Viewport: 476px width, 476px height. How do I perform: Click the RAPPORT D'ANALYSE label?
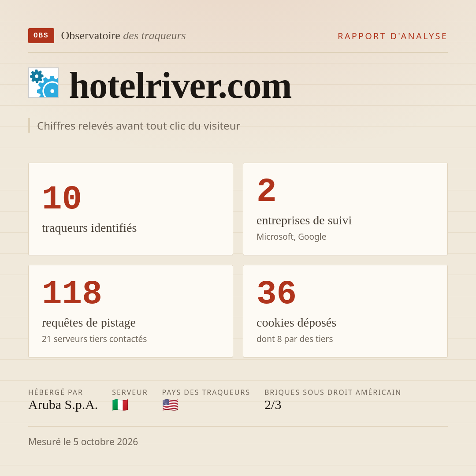393,36
